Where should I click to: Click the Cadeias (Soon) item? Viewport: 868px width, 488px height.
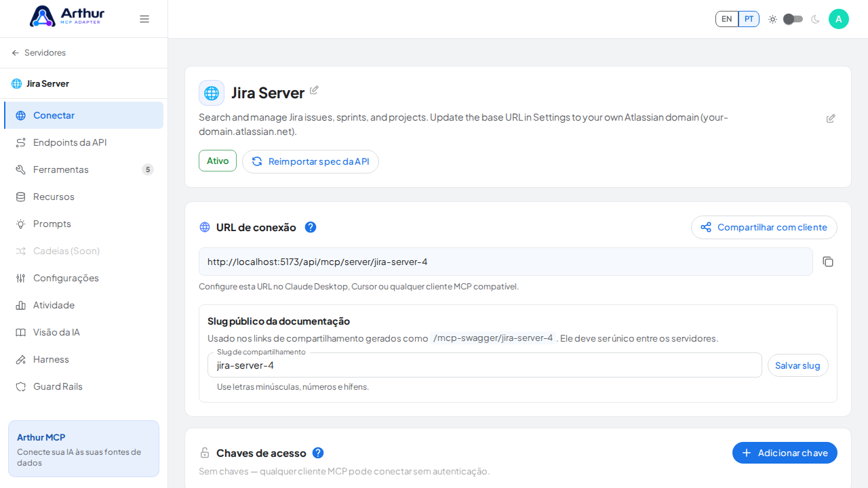pyautogui.click(x=83, y=251)
